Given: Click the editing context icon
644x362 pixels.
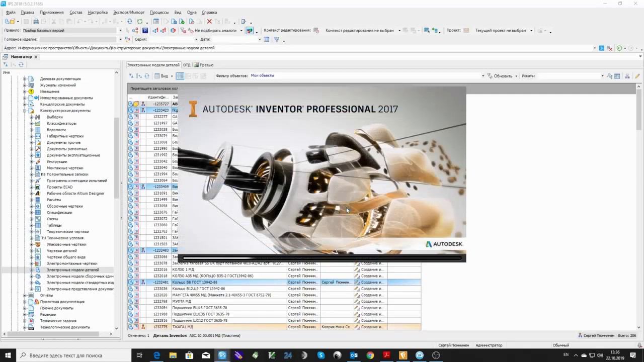Looking at the screenshot, I should pyautogui.click(x=316, y=30).
